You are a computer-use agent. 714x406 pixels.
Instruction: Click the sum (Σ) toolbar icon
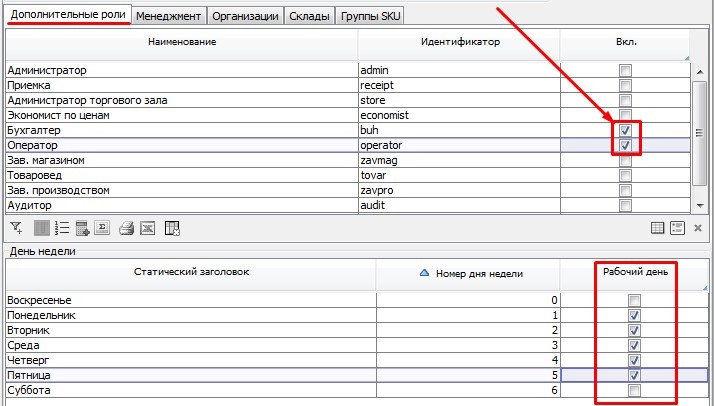(101, 228)
